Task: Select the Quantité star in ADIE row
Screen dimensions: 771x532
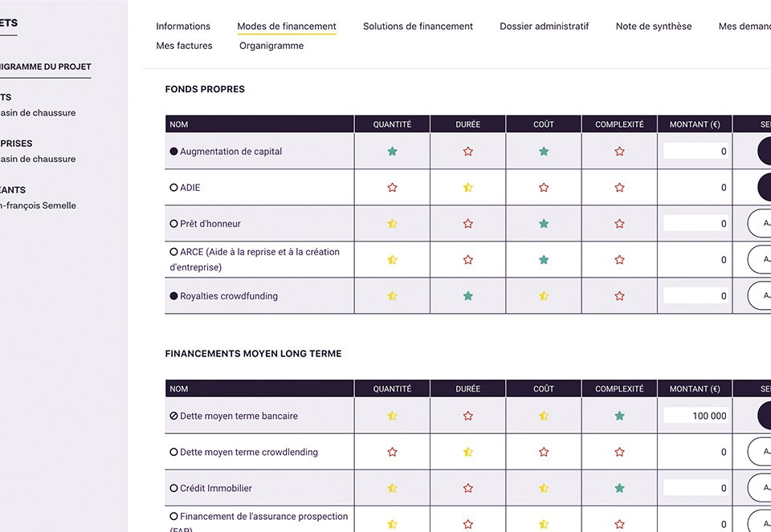Action: click(x=392, y=188)
